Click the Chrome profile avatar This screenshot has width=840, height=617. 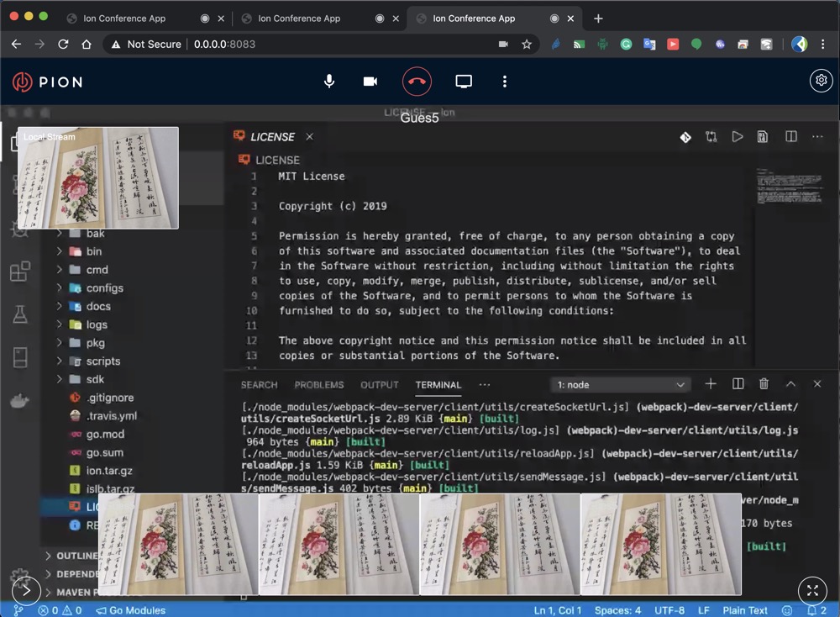click(800, 44)
